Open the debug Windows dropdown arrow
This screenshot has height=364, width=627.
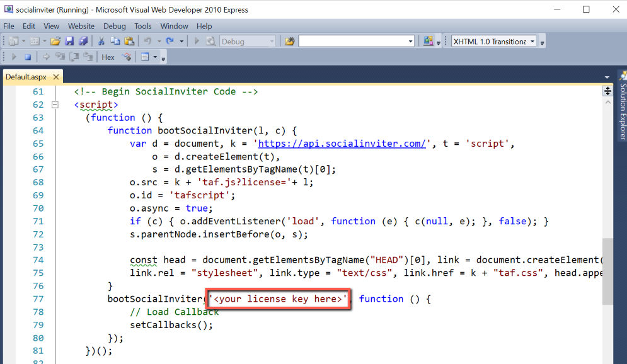pos(155,57)
